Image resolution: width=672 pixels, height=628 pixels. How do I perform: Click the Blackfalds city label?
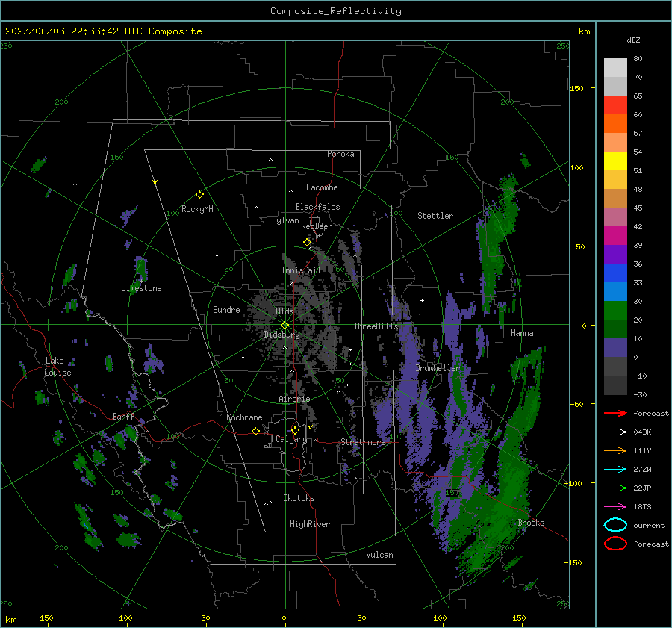[x=317, y=207]
